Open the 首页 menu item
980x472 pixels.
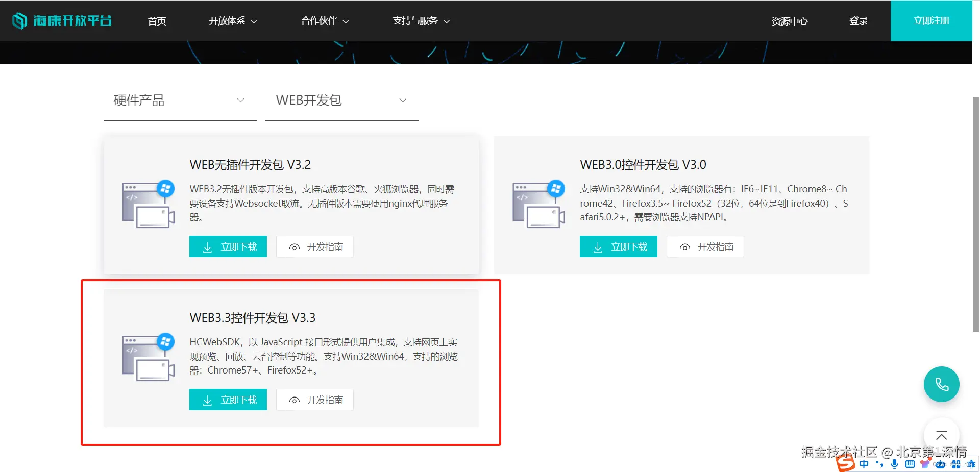[157, 21]
